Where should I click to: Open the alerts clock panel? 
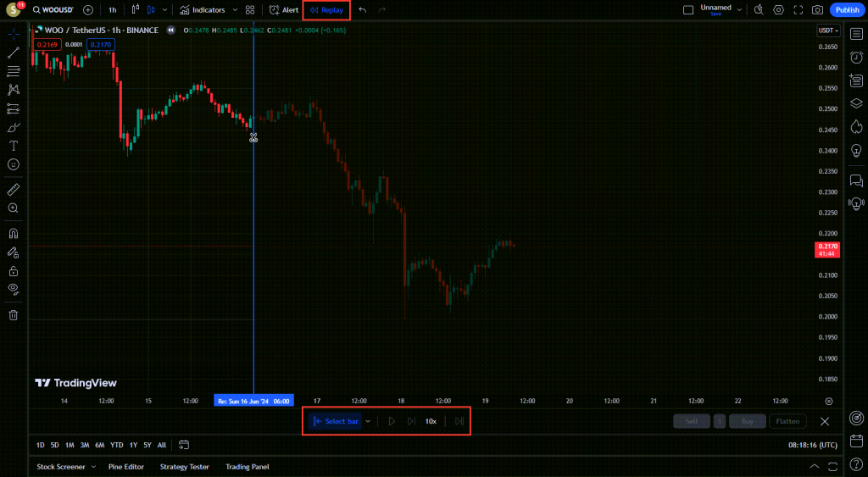[856, 57]
